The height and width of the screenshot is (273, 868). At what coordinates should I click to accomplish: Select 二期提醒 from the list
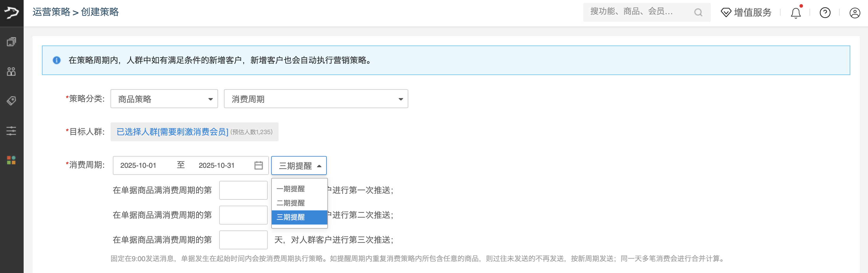(291, 203)
